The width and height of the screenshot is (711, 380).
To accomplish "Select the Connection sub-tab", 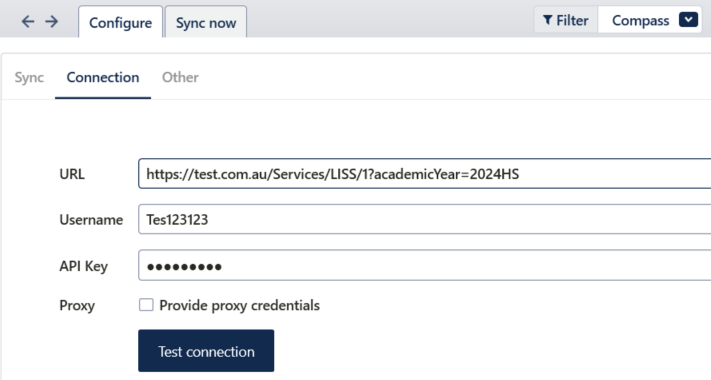I will click(x=103, y=77).
